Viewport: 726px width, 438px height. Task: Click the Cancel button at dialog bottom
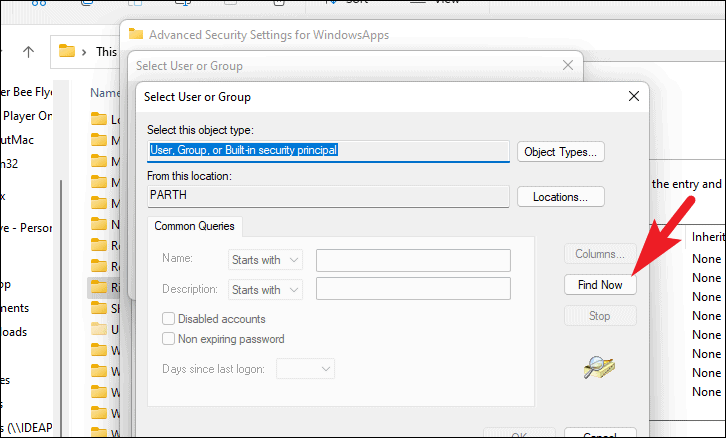click(600, 433)
